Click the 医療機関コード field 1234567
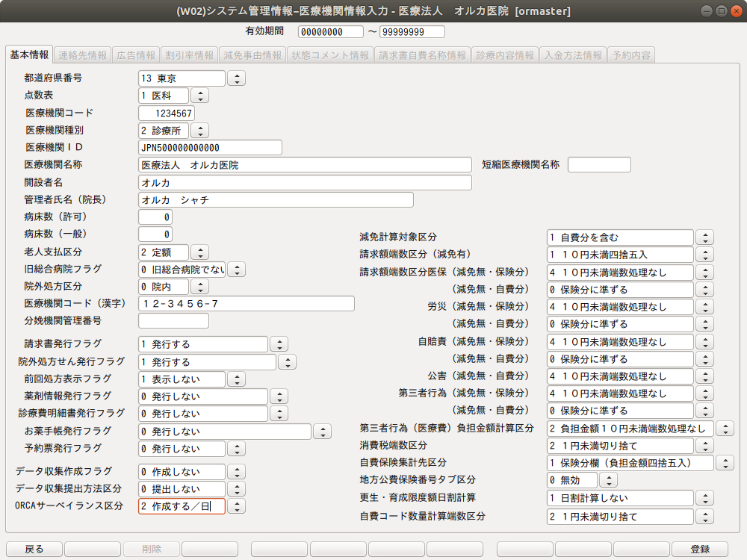The width and height of the screenshot is (747, 560). coord(167,113)
